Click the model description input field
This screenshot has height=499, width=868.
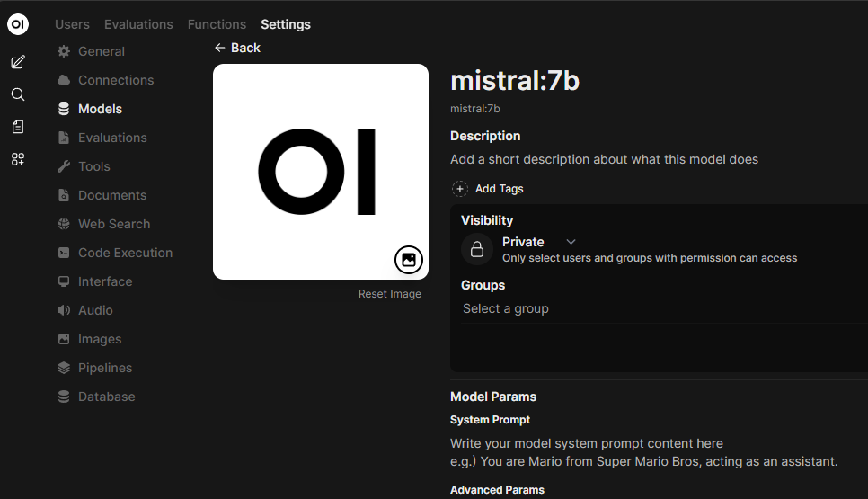(604, 159)
